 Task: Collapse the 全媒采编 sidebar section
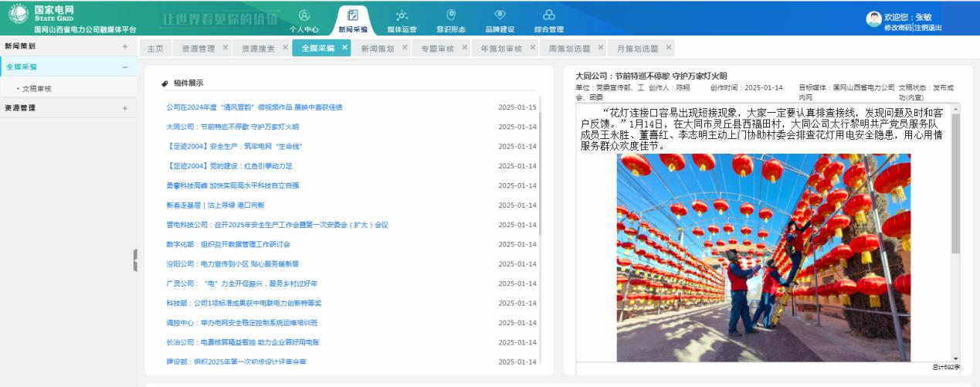tap(124, 67)
